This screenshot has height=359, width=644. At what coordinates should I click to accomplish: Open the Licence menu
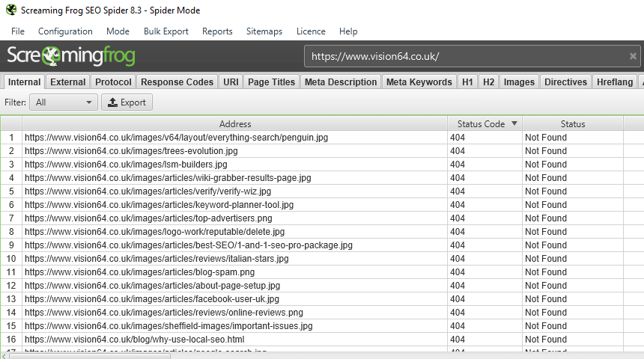coord(311,31)
